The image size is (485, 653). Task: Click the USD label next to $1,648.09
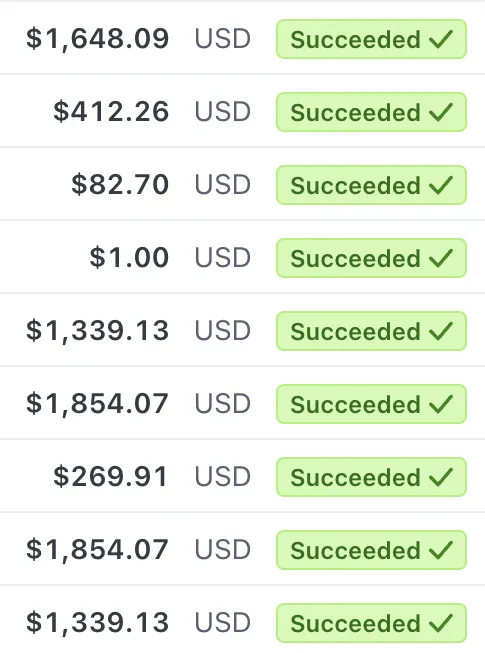click(223, 39)
